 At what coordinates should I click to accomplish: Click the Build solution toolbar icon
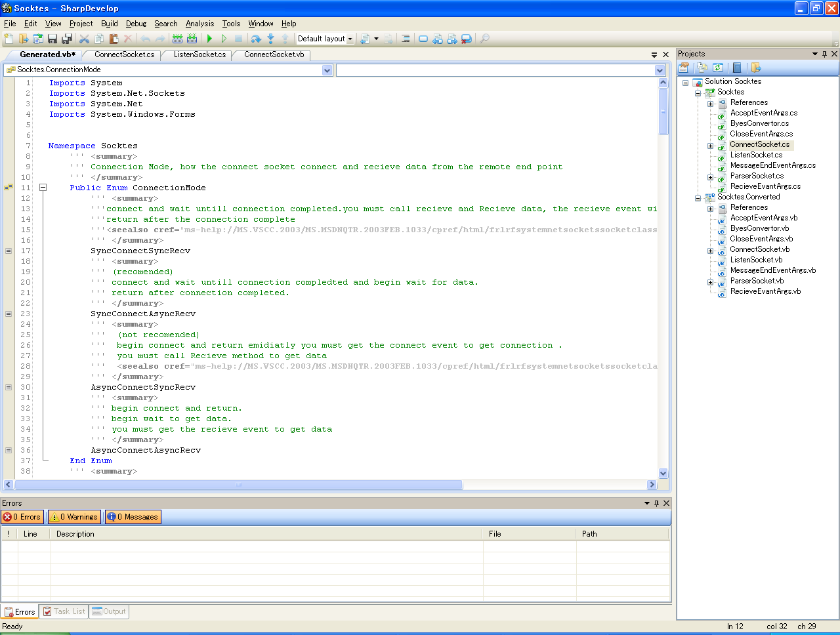click(x=177, y=39)
